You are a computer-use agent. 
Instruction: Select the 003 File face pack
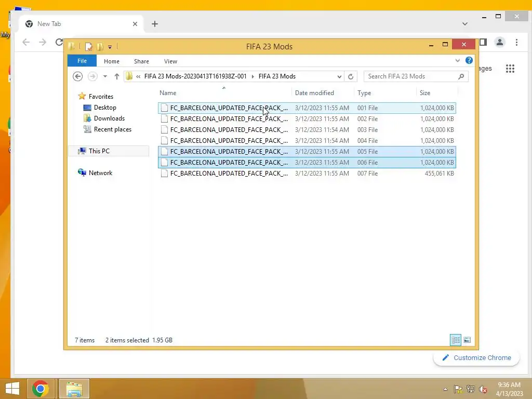307,129
